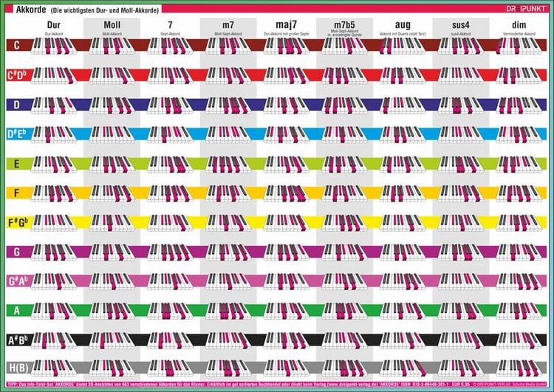
Task: Click the 'Moll' column header
Action: pyautogui.click(x=112, y=24)
